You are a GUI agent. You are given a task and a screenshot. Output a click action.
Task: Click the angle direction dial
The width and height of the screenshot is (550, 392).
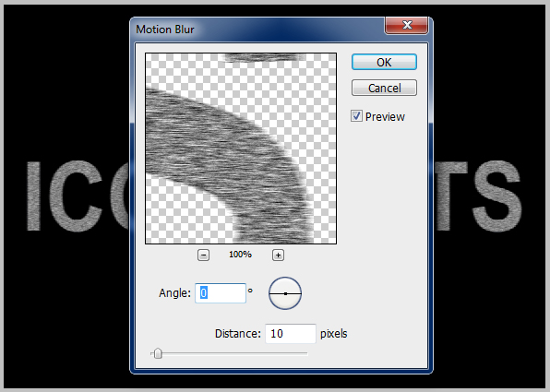(x=285, y=293)
